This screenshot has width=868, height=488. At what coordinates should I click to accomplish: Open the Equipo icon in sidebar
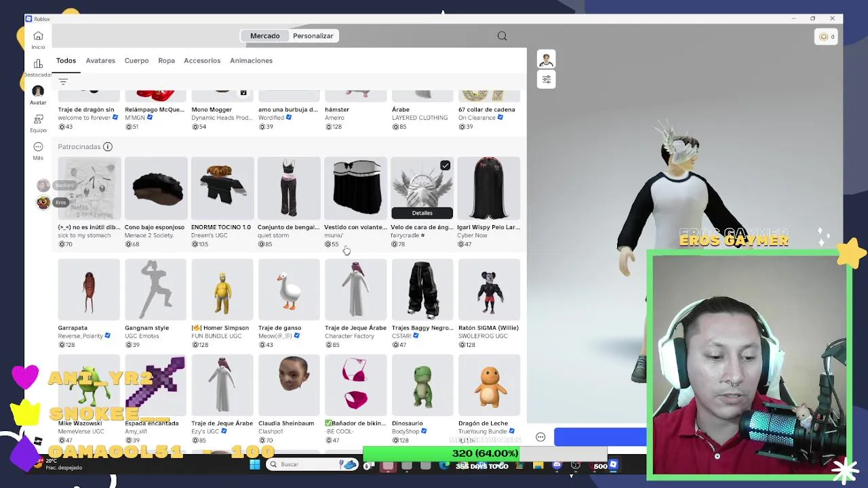38,119
